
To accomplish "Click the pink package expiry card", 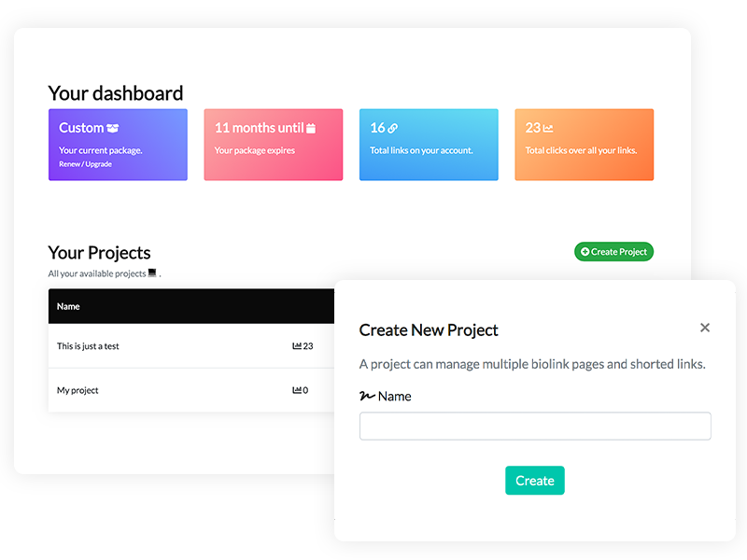I will pyautogui.click(x=274, y=145).
